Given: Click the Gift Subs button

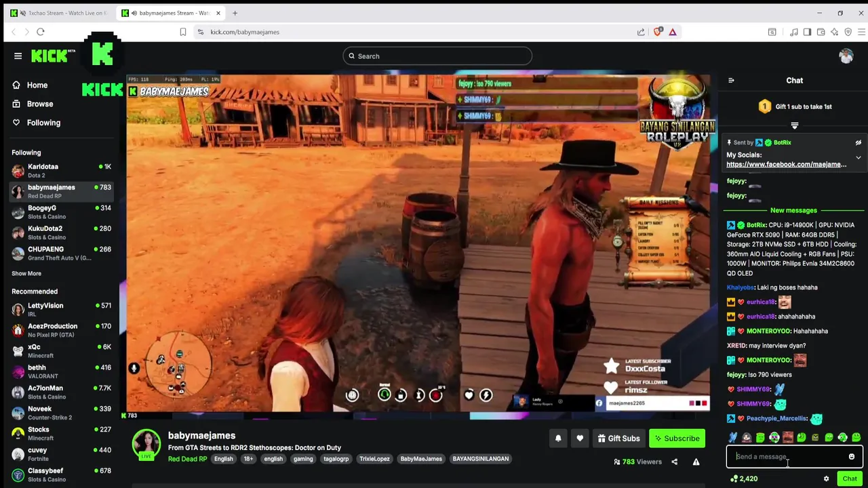Looking at the screenshot, I should [618, 439].
